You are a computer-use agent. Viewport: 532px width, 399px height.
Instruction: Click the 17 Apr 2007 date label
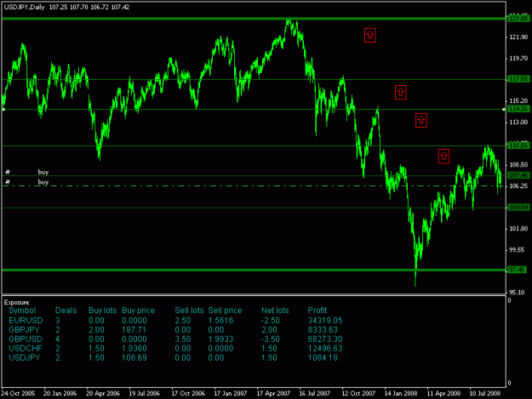pos(273,393)
